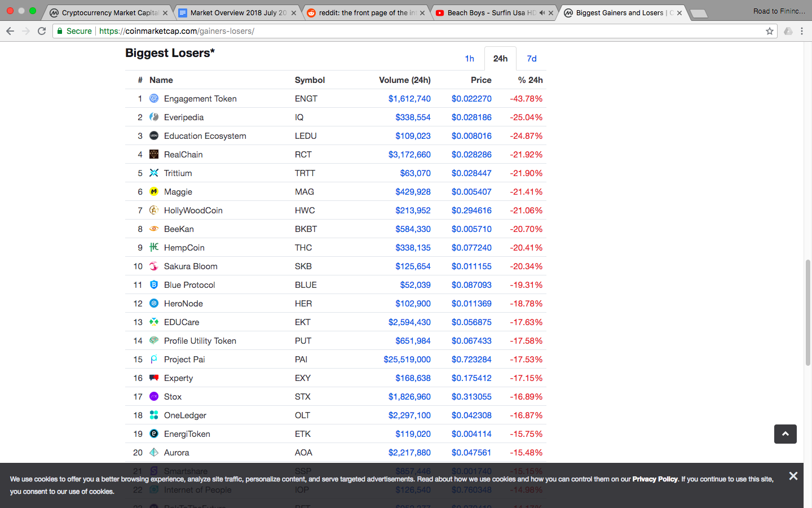
Task: Click the Symbol column header
Action: (310, 80)
